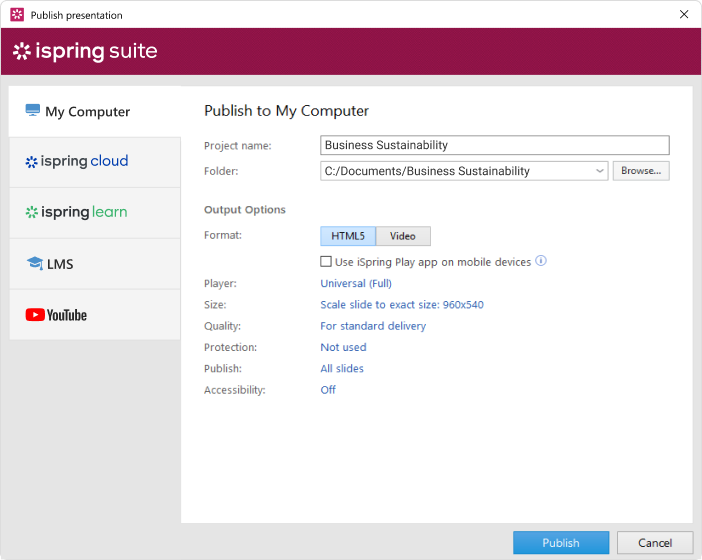Open the All slides publish setting
The height and width of the screenshot is (560, 702).
341,369
